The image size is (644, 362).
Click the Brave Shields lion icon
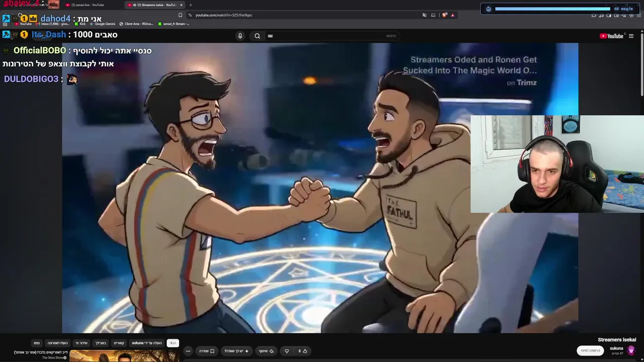(444, 15)
